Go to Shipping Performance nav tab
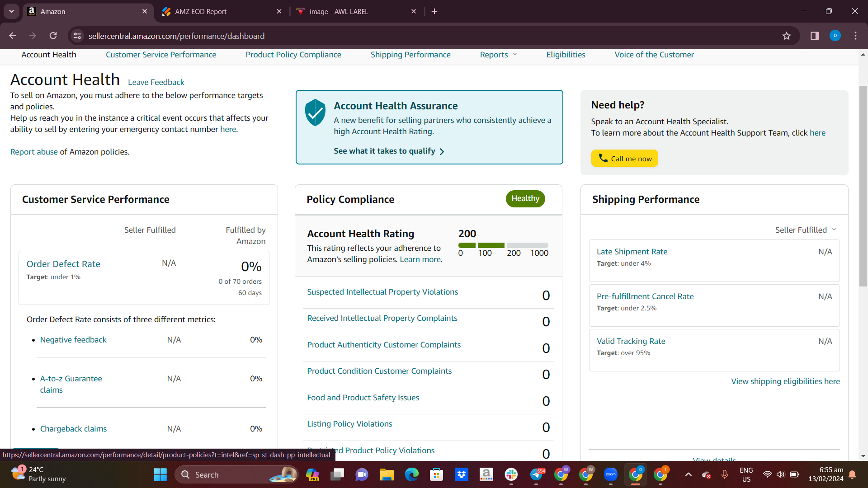The height and width of the screenshot is (488, 868). pyautogui.click(x=410, y=55)
